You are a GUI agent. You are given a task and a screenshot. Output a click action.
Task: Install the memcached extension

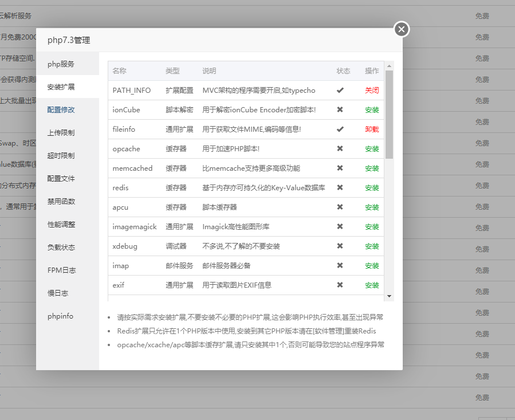[372, 168]
